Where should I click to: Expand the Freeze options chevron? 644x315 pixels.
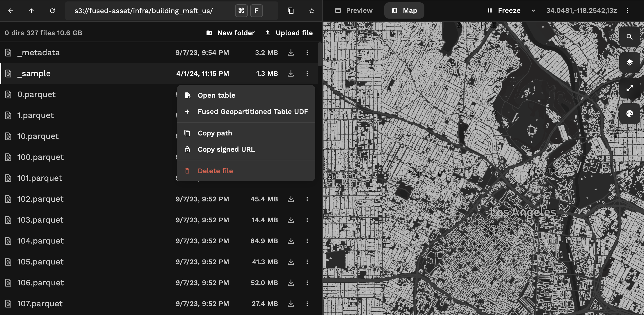click(x=534, y=10)
